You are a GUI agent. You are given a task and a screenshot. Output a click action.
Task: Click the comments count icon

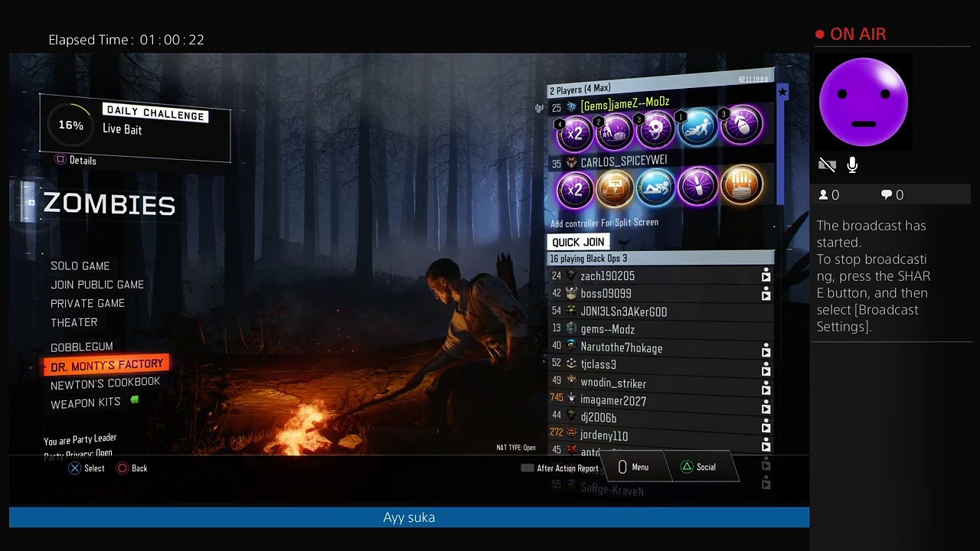pyautogui.click(x=887, y=195)
